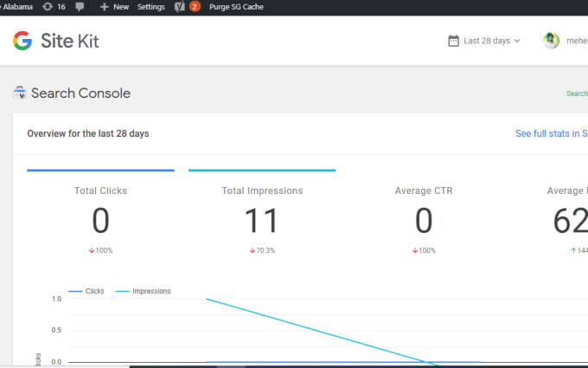Click the 100% decrease under Average CTR
Screen dimensions: 588x368
[424, 250]
